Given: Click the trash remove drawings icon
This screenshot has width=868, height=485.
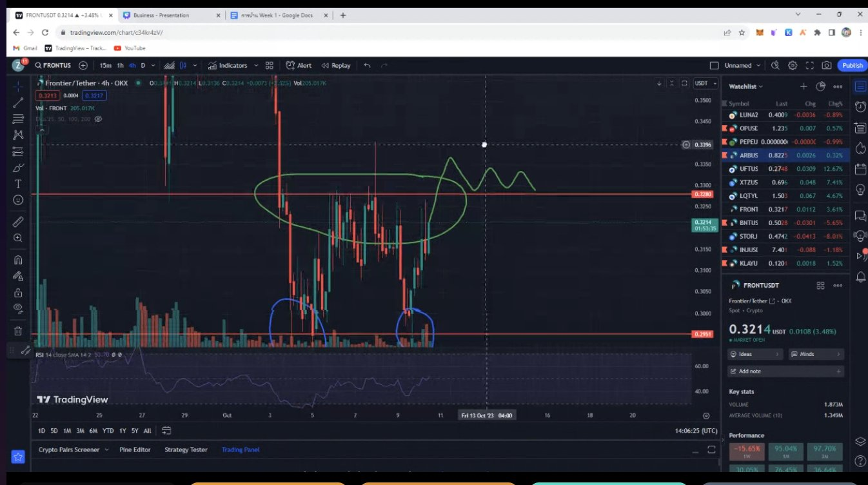Looking at the screenshot, I should [18, 331].
